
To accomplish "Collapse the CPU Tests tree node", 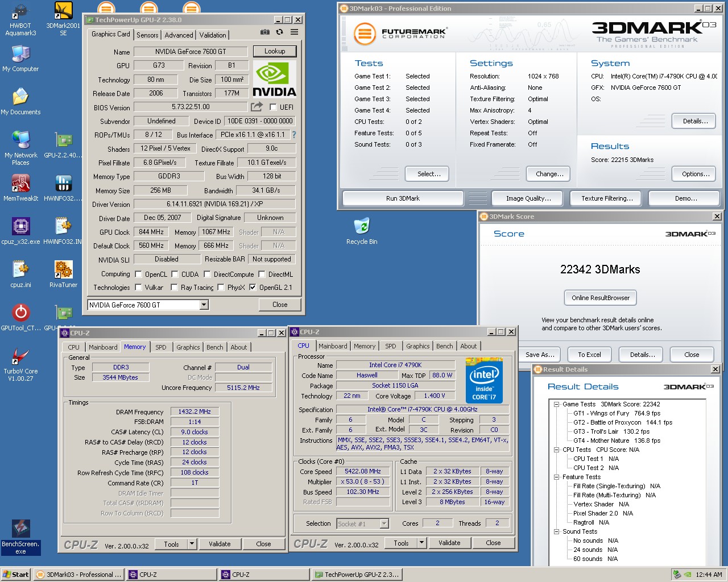I will coord(556,450).
